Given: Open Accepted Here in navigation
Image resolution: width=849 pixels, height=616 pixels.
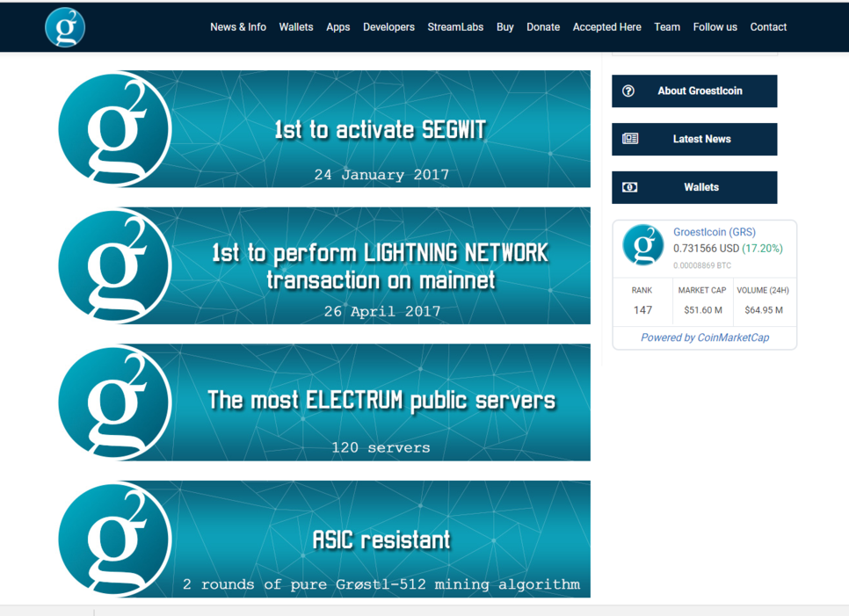Looking at the screenshot, I should [607, 27].
